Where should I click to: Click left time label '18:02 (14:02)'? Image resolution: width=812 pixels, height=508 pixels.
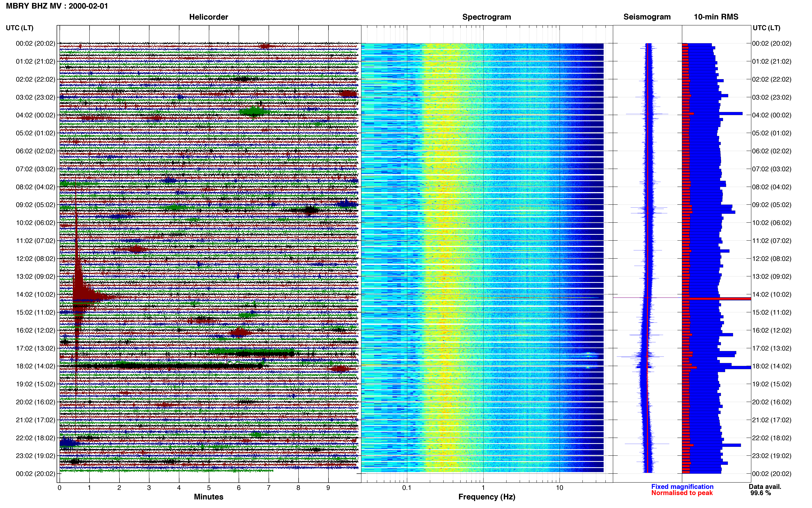(35, 366)
